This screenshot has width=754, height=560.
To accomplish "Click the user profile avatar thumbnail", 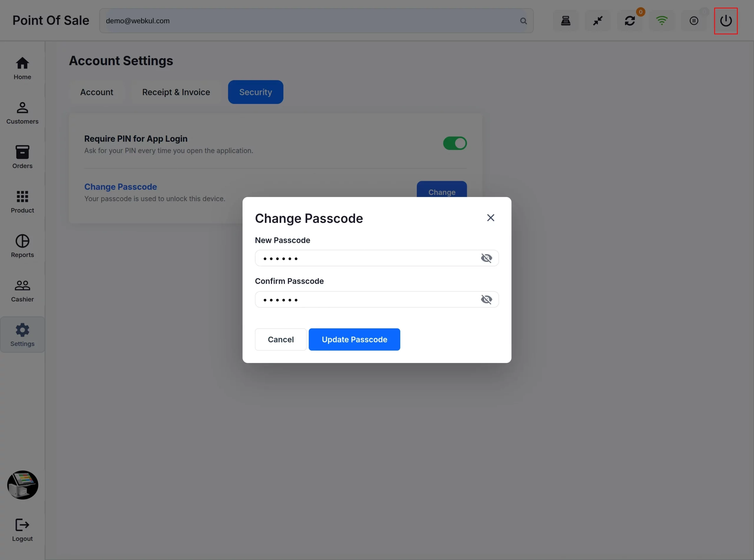I will [x=23, y=485].
